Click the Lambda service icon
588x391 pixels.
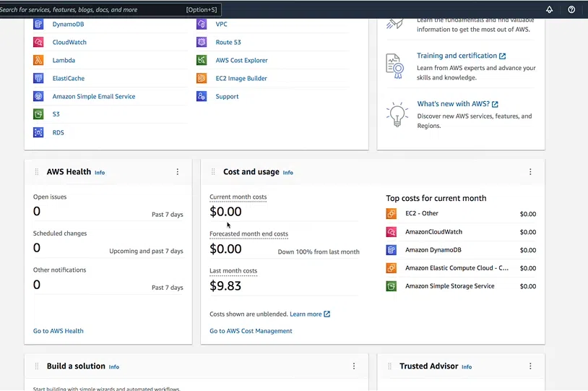pyautogui.click(x=38, y=60)
